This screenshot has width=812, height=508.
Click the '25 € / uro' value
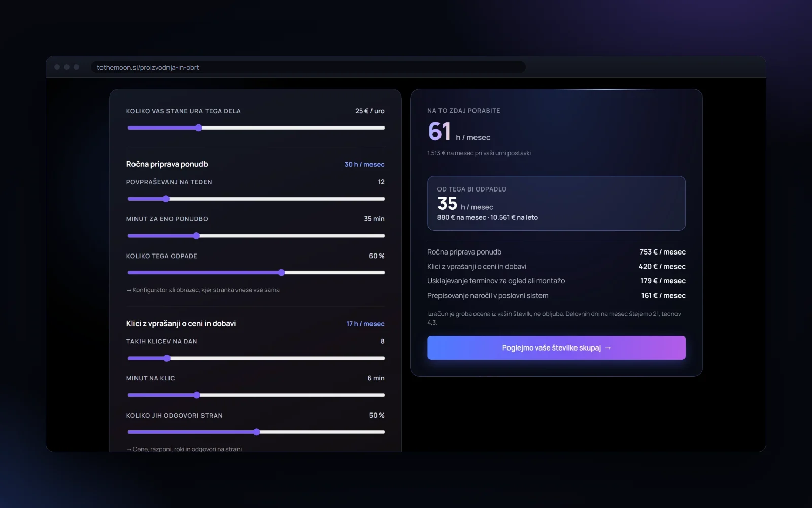coord(370,111)
